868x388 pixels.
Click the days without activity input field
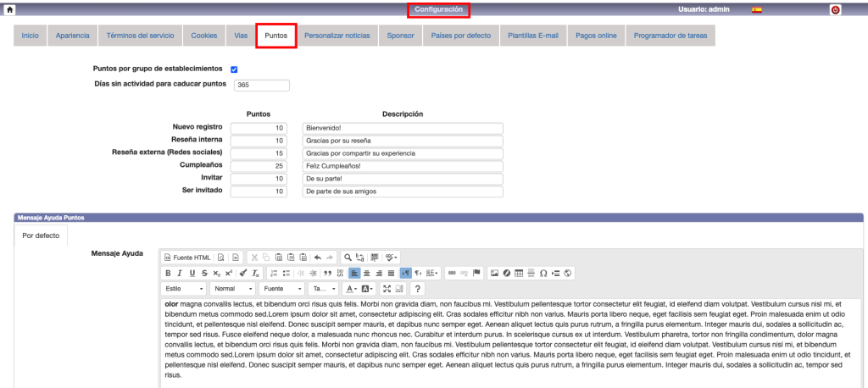260,85
